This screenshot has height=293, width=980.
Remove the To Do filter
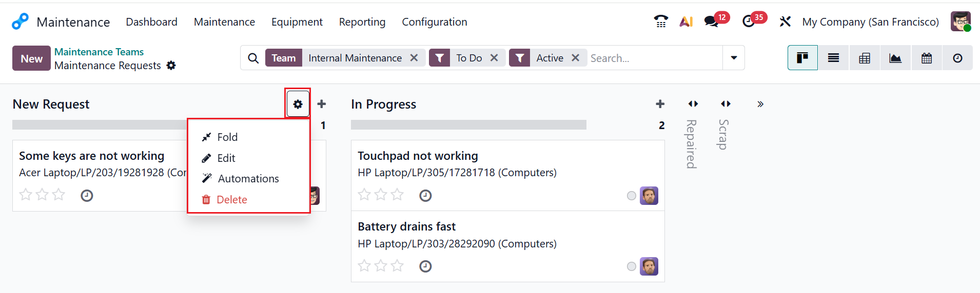pyautogui.click(x=494, y=58)
